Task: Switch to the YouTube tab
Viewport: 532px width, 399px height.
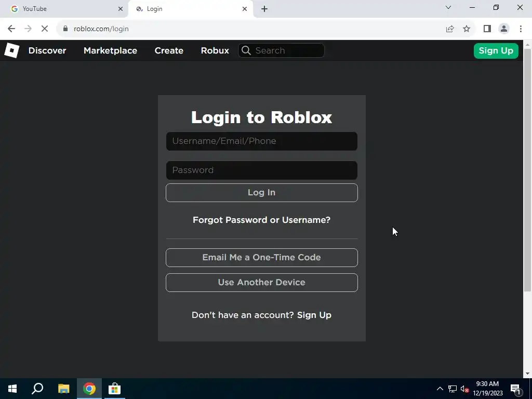Action: (x=64, y=9)
